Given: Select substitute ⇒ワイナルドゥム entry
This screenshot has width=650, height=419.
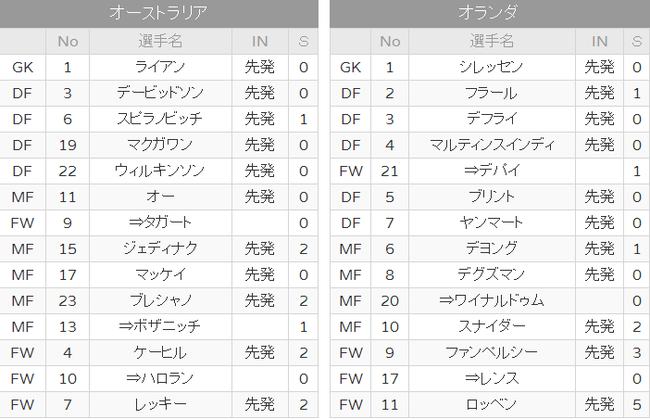Looking at the screenshot, I should point(491,301).
